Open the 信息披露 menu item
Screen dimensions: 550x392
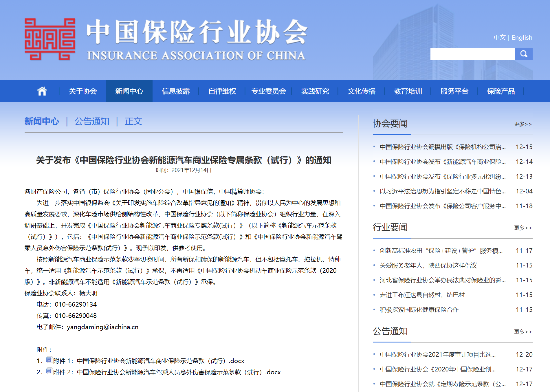point(176,91)
